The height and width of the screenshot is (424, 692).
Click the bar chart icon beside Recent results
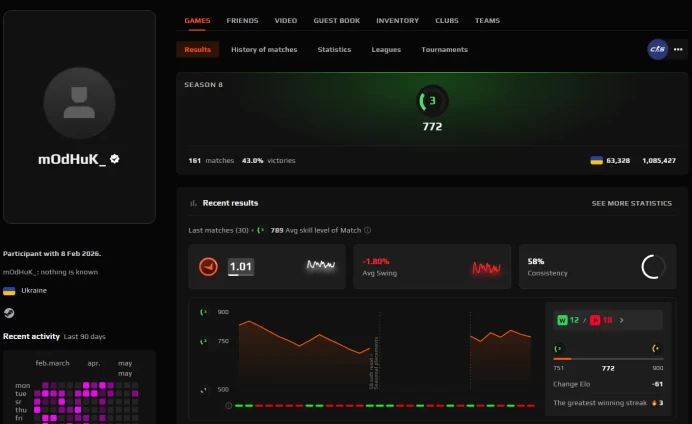click(x=193, y=203)
